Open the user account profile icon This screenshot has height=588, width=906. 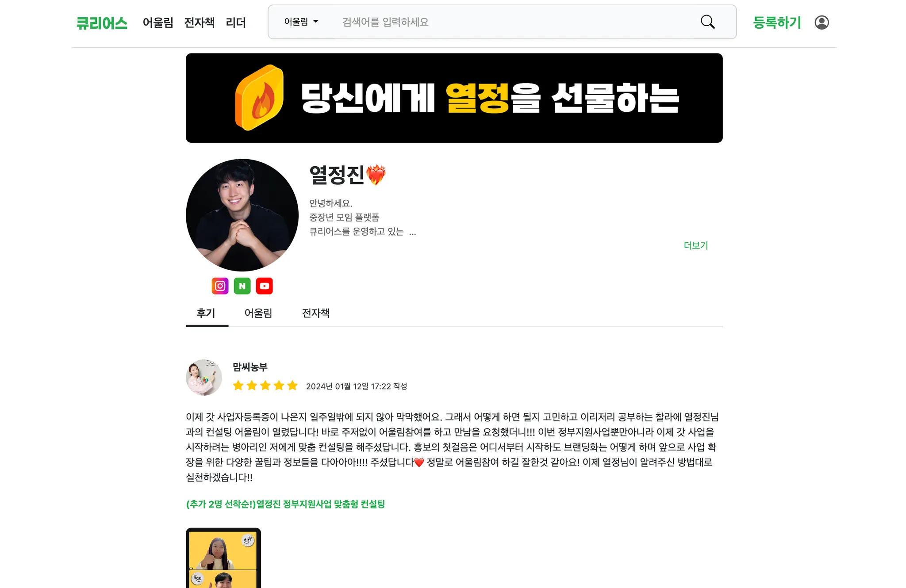[822, 23]
